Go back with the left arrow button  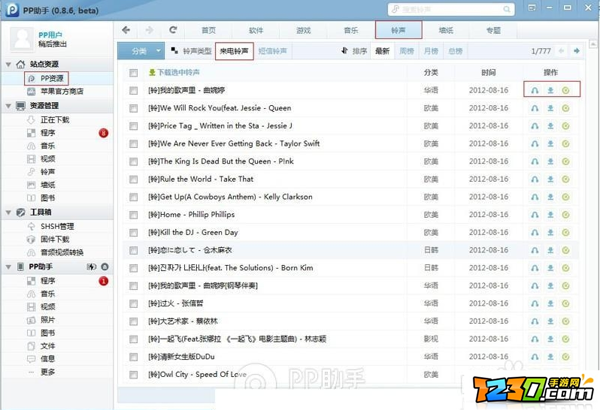126,30
